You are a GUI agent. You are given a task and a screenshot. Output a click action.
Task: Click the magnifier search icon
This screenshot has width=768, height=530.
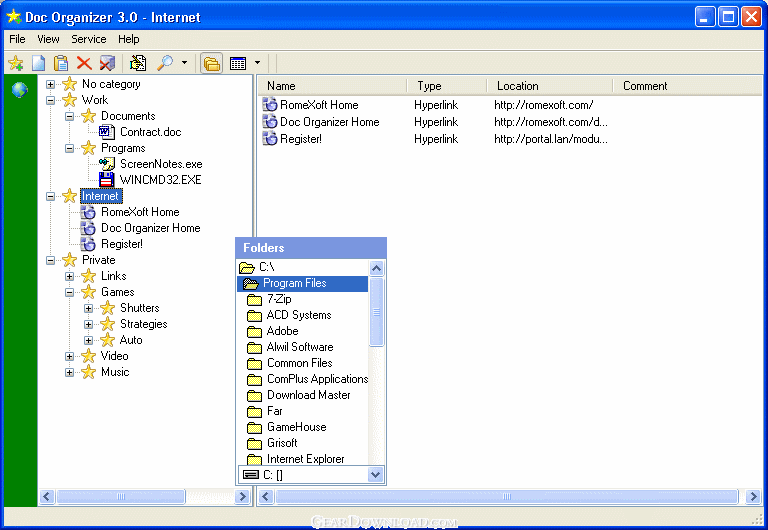tap(165, 63)
